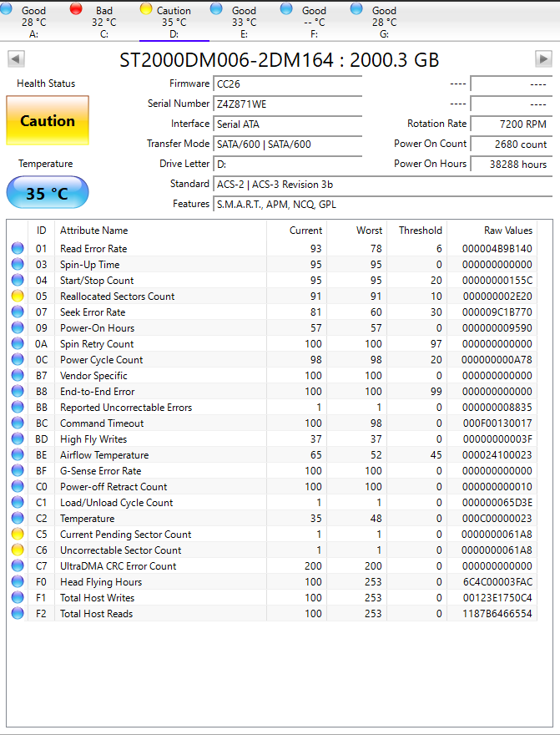The width and height of the screenshot is (560, 735).
Task: Go to next disk with right arrow
Action: click(543, 59)
